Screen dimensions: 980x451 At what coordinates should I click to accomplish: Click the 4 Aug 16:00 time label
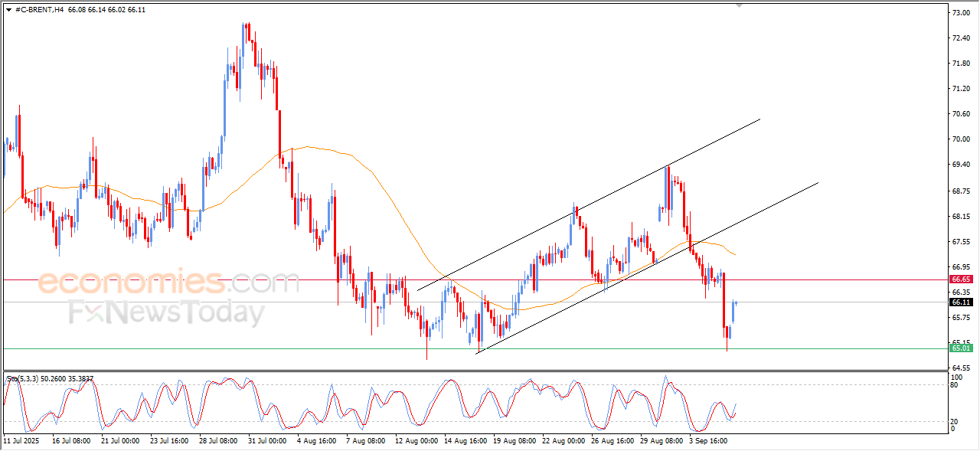[x=316, y=441]
